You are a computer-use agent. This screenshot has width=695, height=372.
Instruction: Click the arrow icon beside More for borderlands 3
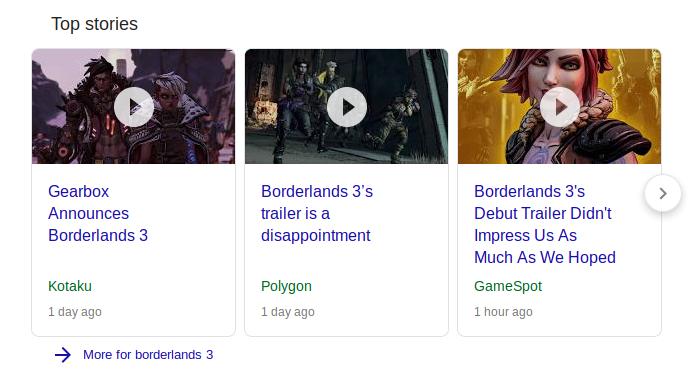[x=62, y=355]
